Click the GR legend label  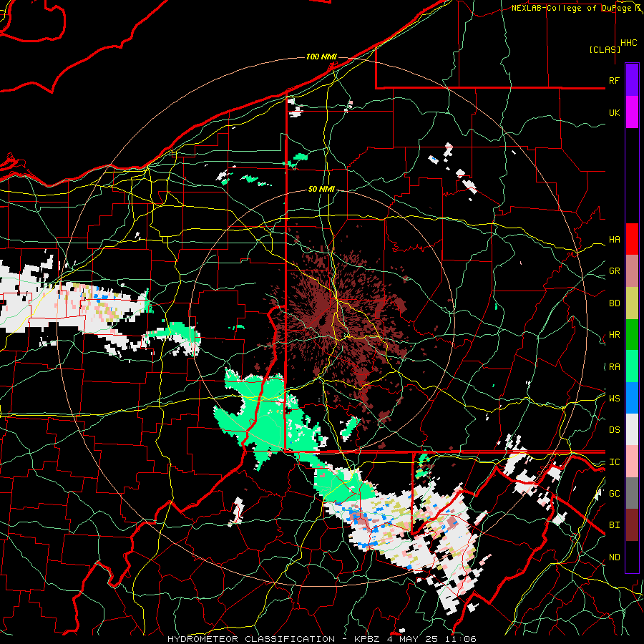pyautogui.click(x=614, y=271)
